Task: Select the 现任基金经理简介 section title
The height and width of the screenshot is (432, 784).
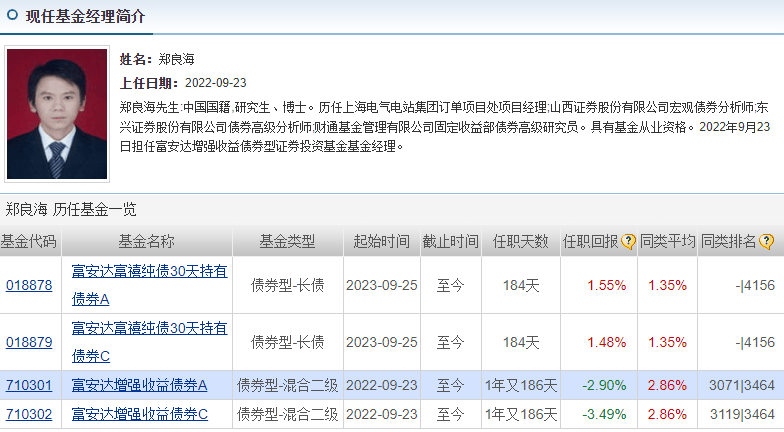Action: tap(85, 16)
